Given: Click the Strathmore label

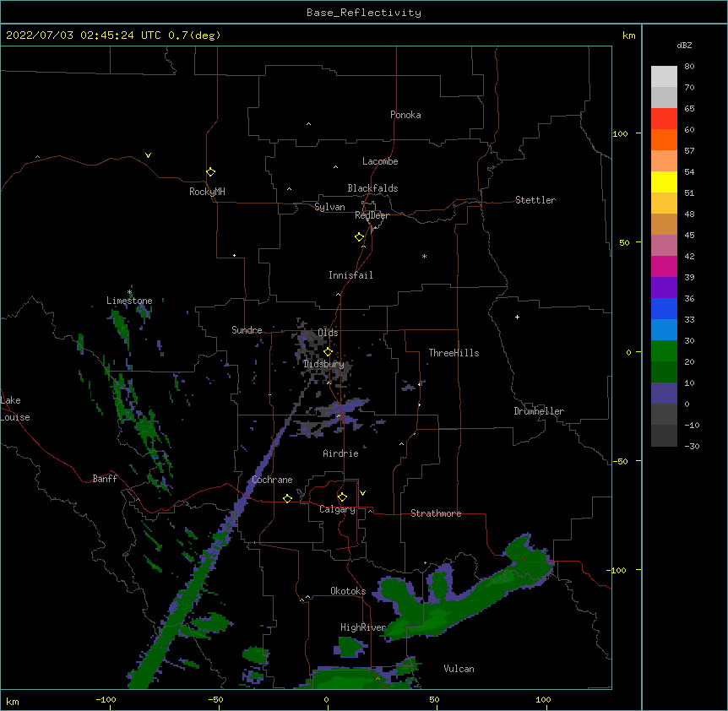Looking at the screenshot, I should pyautogui.click(x=436, y=513).
